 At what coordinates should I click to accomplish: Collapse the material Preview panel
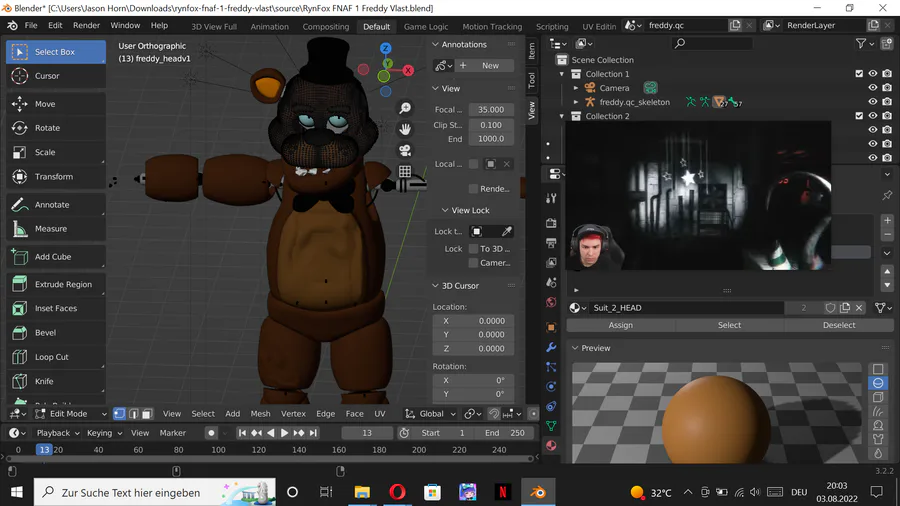pos(575,348)
